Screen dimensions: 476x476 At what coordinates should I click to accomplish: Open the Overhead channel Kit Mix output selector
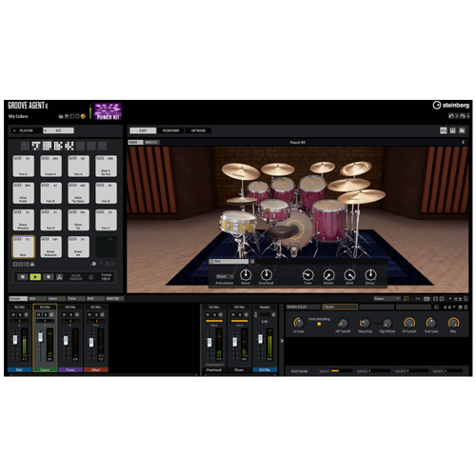(x=214, y=307)
